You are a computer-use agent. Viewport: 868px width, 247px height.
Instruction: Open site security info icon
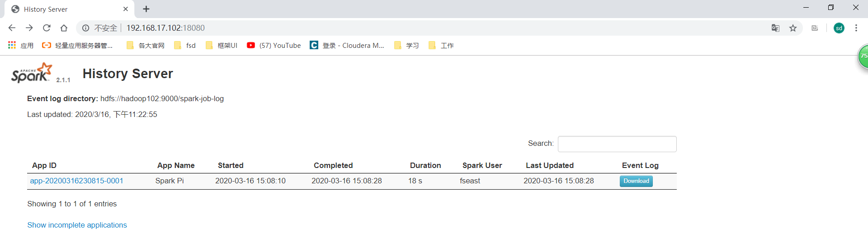pos(85,28)
